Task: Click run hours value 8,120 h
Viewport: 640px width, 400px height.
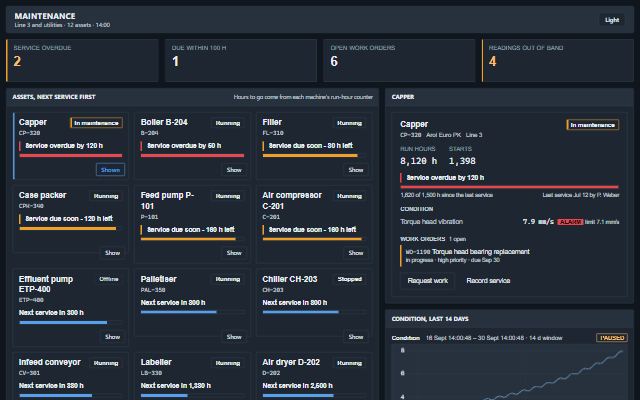Action: click(418, 161)
